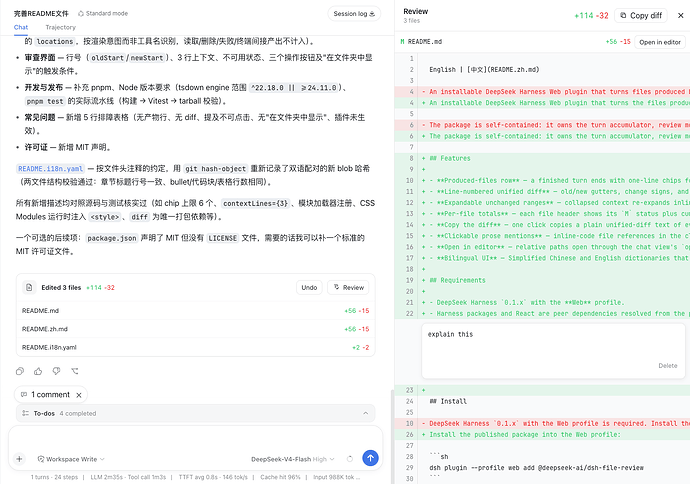This screenshot has width=690, height=484.
Task: Click the 'English | [中文](README.zh.md)' diff line
Action: [x=542, y=70]
